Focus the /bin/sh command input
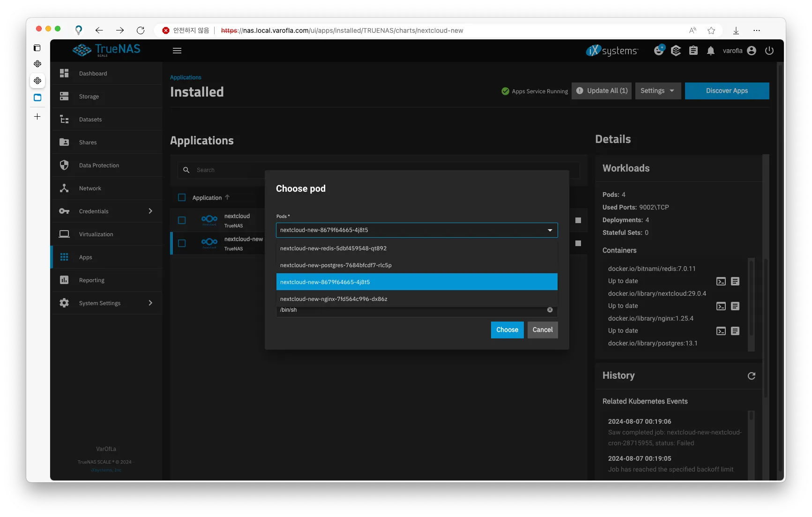The height and width of the screenshot is (517, 812). (412, 310)
